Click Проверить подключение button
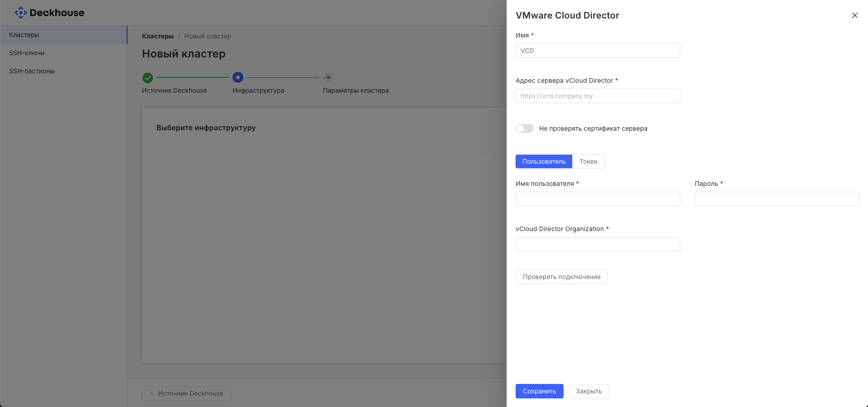Viewport: 868px width, 407px height. click(561, 277)
